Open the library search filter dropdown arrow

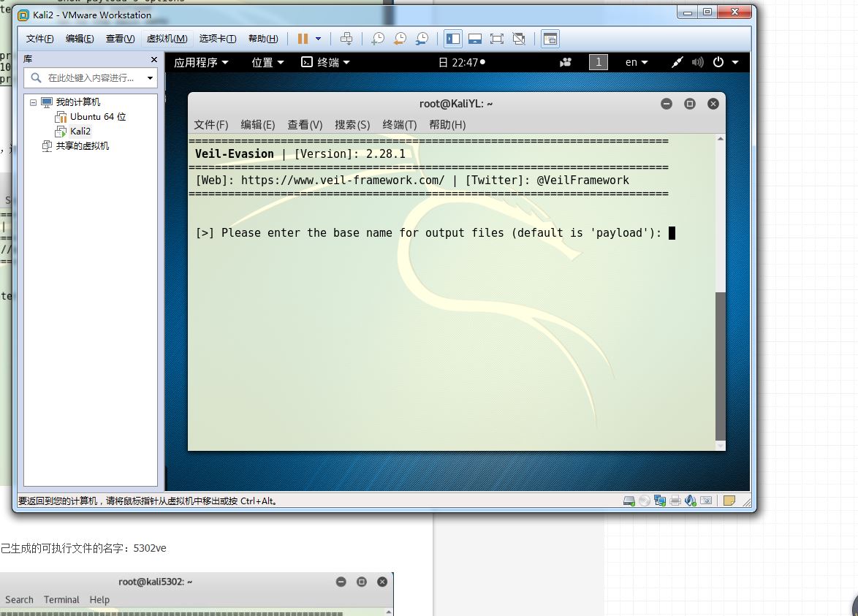tap(150, 78)
